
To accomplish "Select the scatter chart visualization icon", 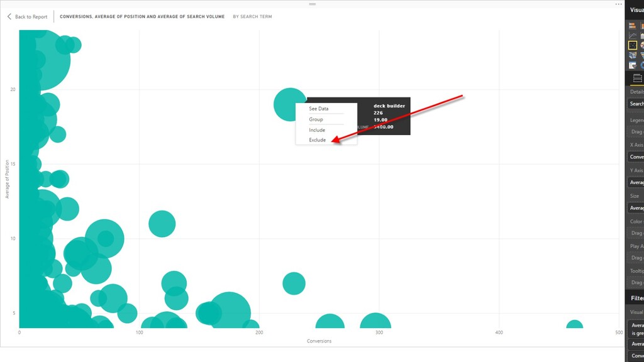I will click(x=633, y=45).
